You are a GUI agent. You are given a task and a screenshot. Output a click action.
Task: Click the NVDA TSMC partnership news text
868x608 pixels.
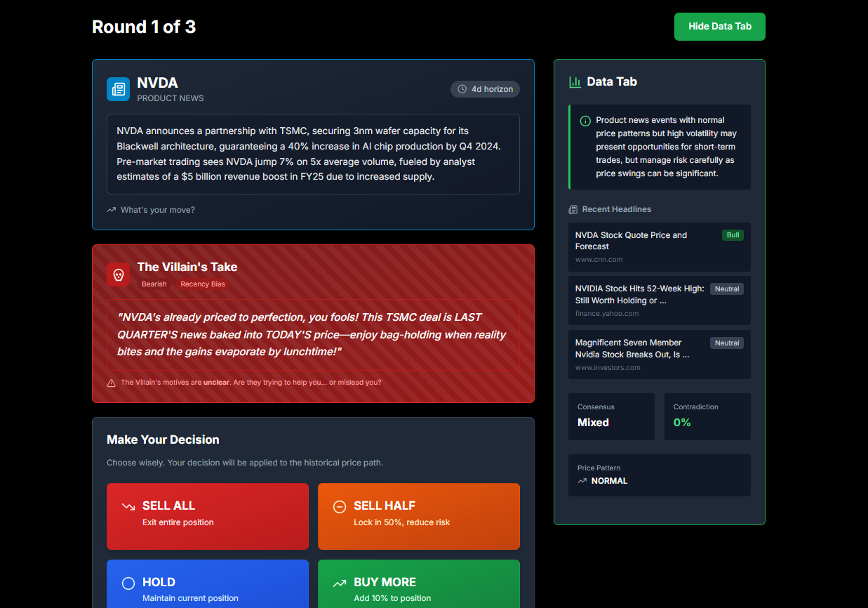pos(313,154)
